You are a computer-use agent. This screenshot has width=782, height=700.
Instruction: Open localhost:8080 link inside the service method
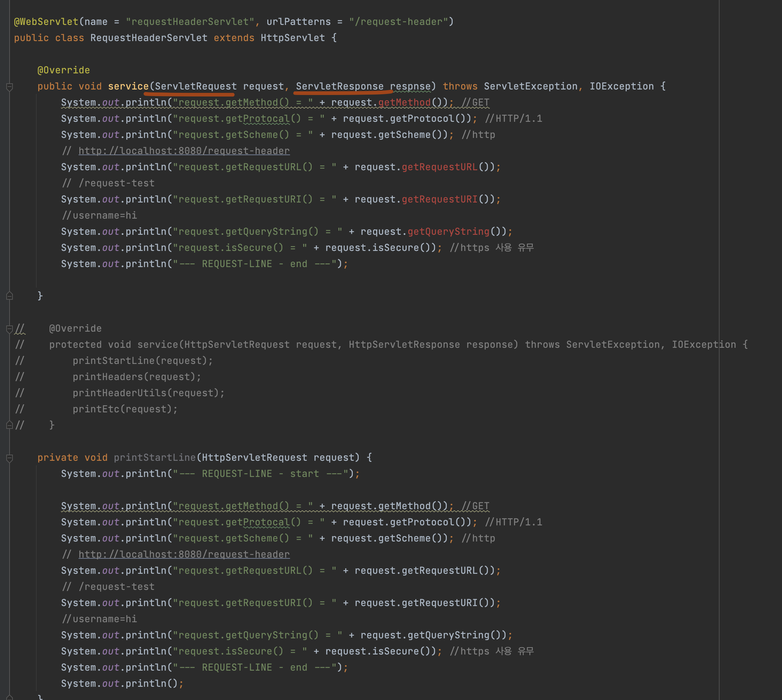pyautogui.click(x=184, y=151)
